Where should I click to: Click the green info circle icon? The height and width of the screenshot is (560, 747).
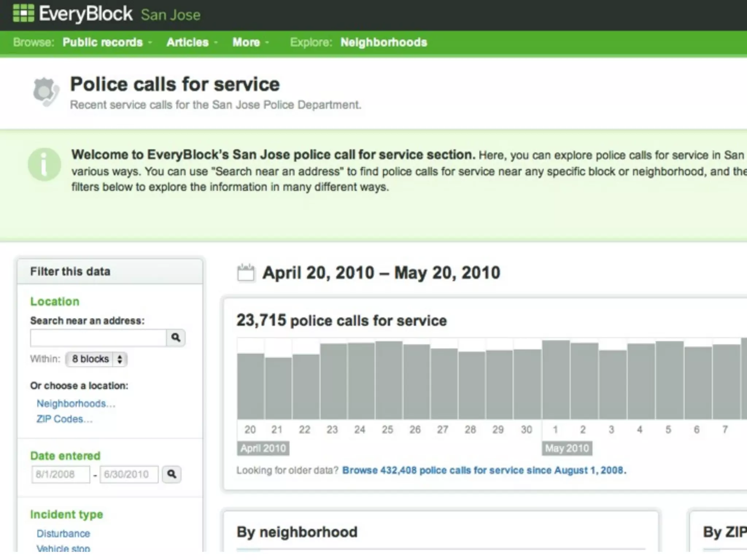(44, 164)
